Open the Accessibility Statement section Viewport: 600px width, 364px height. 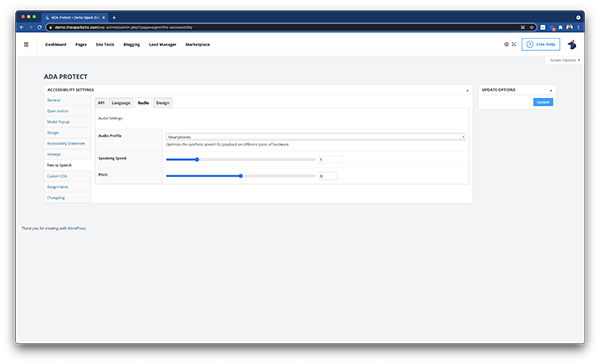[66, 144]
